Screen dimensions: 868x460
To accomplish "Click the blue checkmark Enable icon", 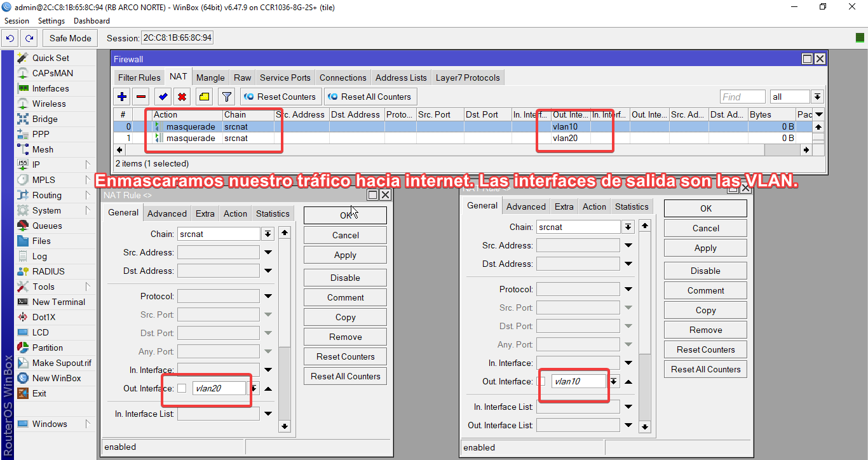I will coord(163,97).
